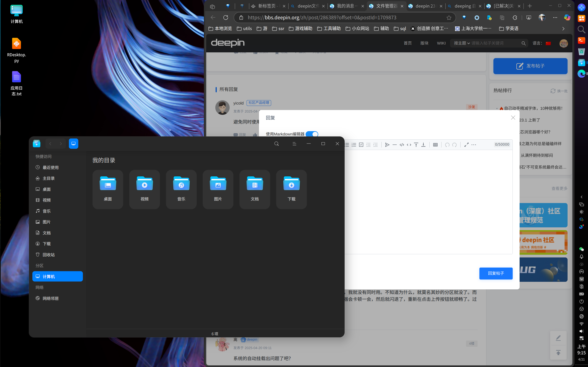The image size is (588, 367).
Task: Open the WIKI nav link
Action: (x=441, y=43)
